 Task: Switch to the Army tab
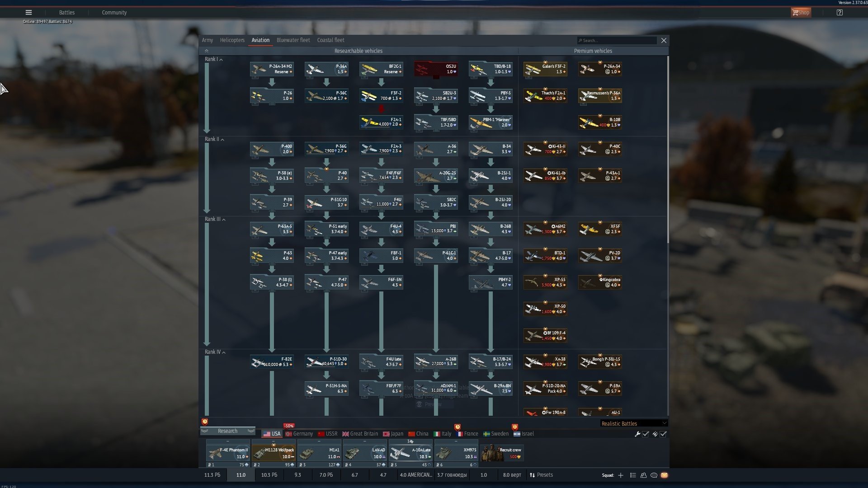coord(208,40)
